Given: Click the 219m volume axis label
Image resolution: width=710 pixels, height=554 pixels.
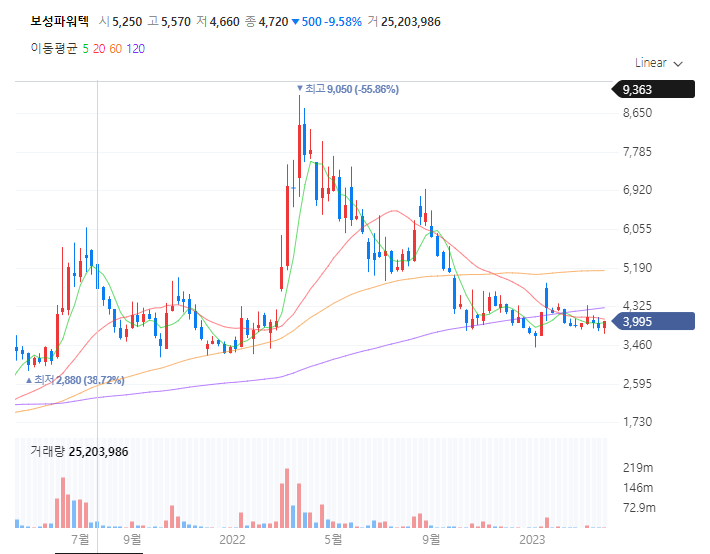Looking at the screenshot, I should pos(638,468).
